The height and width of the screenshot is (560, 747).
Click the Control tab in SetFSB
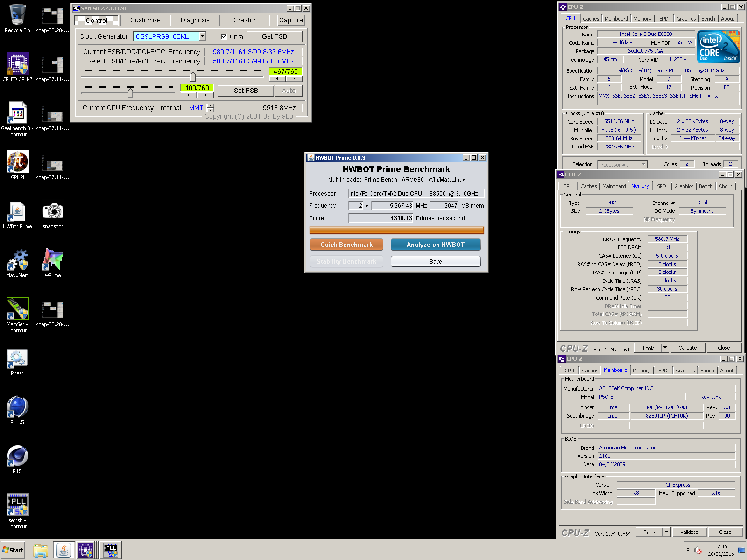click(97, 21)
